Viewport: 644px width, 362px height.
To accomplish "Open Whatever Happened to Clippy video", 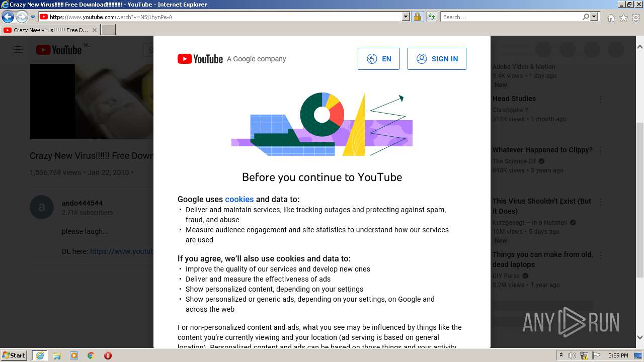I will 542,150.
